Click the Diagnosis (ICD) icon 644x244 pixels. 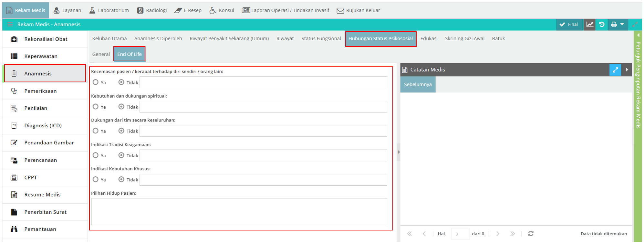click(14, 125)
